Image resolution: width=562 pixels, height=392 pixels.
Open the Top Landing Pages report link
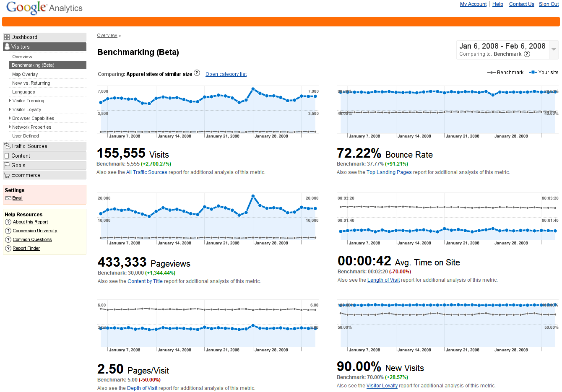pos(389,172)
